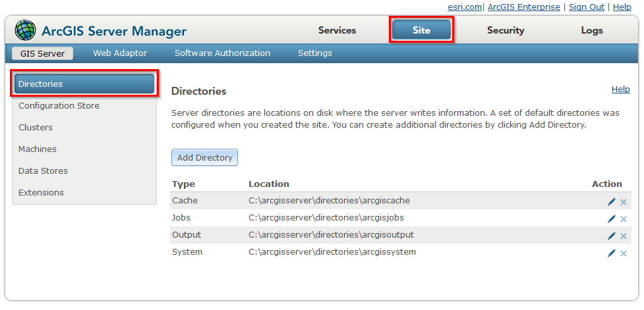Image resolution: width=644 pixels, height=310 pixels.
Task: Click the ArcGIS Server Manager title
Action: pos(114,31)
